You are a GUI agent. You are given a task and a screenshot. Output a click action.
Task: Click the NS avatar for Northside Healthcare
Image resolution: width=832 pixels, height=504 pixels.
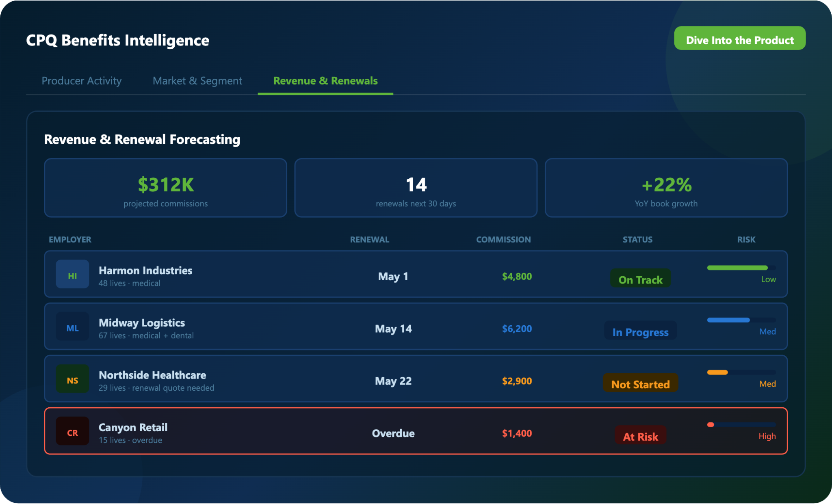click(72, 379)
